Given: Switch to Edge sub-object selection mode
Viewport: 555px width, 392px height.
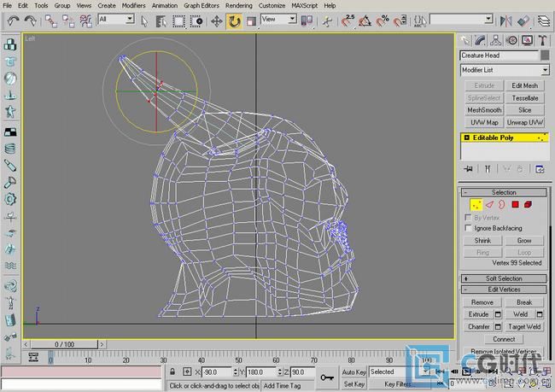Looking at the screenshot, I should (489, 205).
